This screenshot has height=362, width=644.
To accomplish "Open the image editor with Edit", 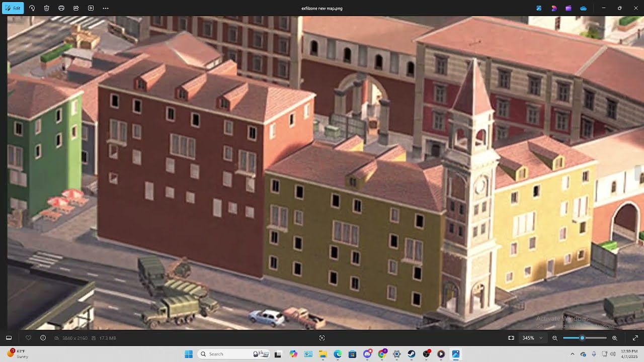I will pos(13,8).
